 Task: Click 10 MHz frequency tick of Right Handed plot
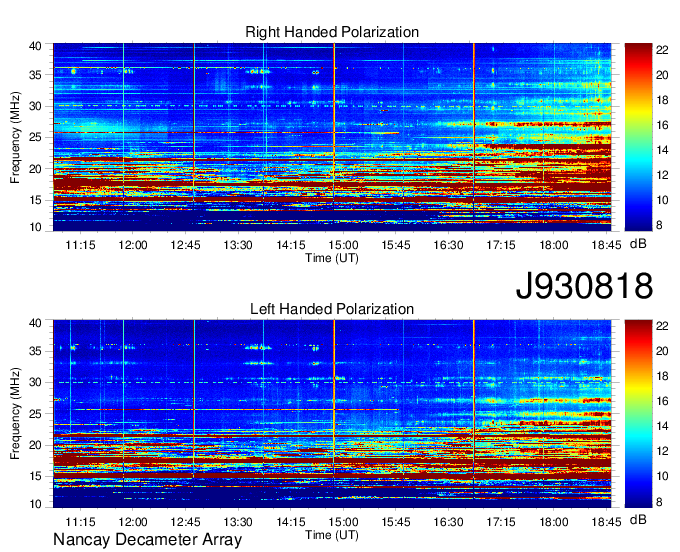click(x=36, y=227)
